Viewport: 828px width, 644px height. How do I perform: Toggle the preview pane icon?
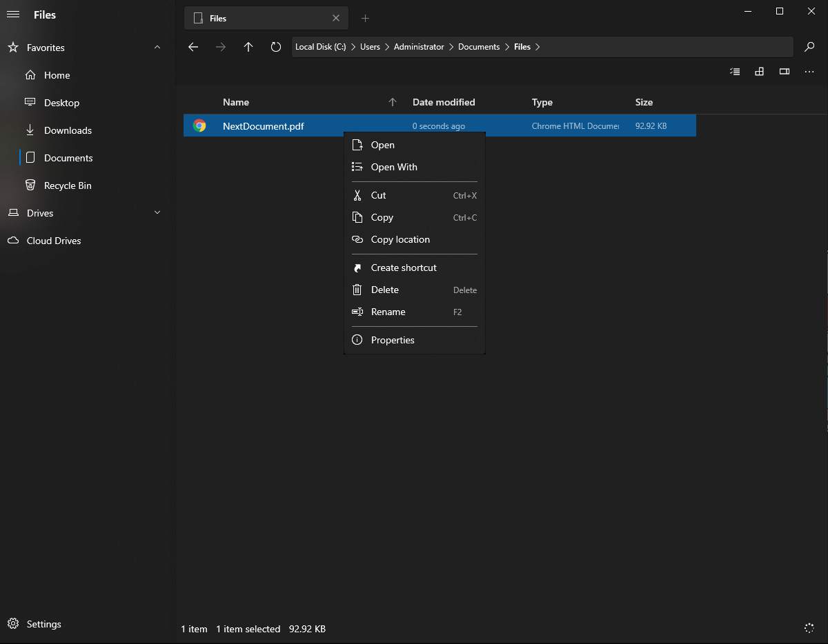[784, 71]
